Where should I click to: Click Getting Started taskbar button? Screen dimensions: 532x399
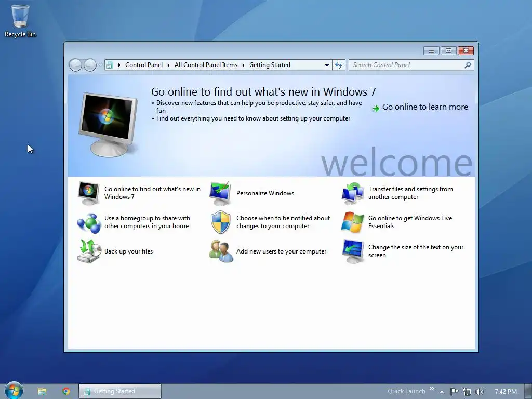coord(120,391)
